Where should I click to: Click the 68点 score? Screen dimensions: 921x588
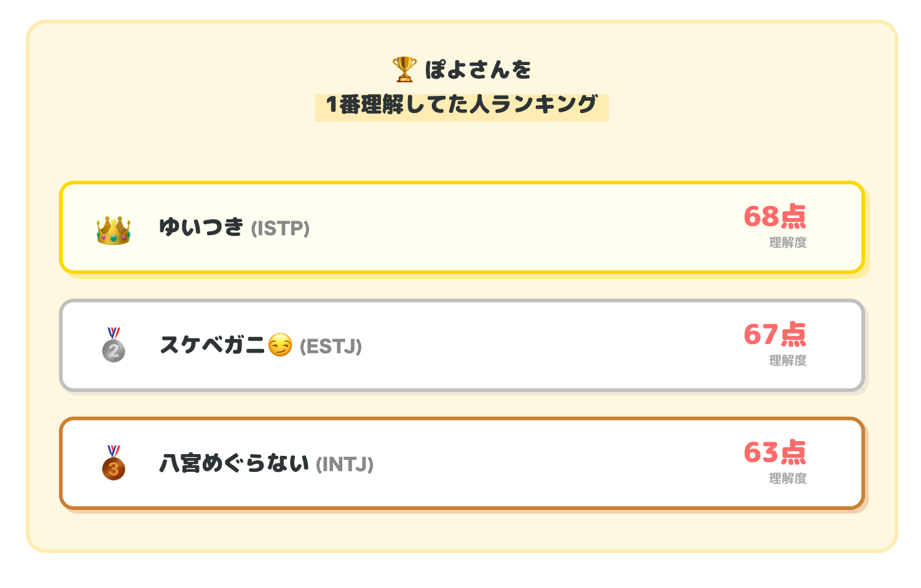[x=775, y=216]
